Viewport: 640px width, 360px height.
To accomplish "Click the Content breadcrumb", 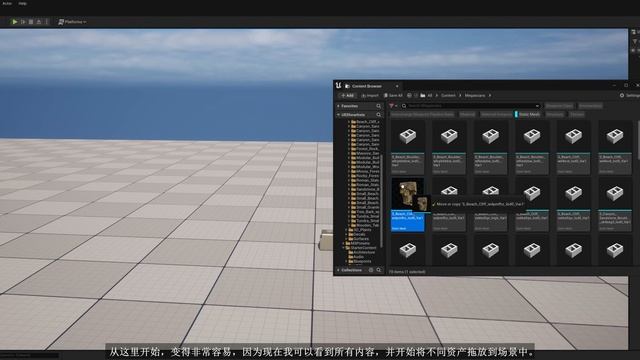I will pyautogui.click(x=448, y=96).
